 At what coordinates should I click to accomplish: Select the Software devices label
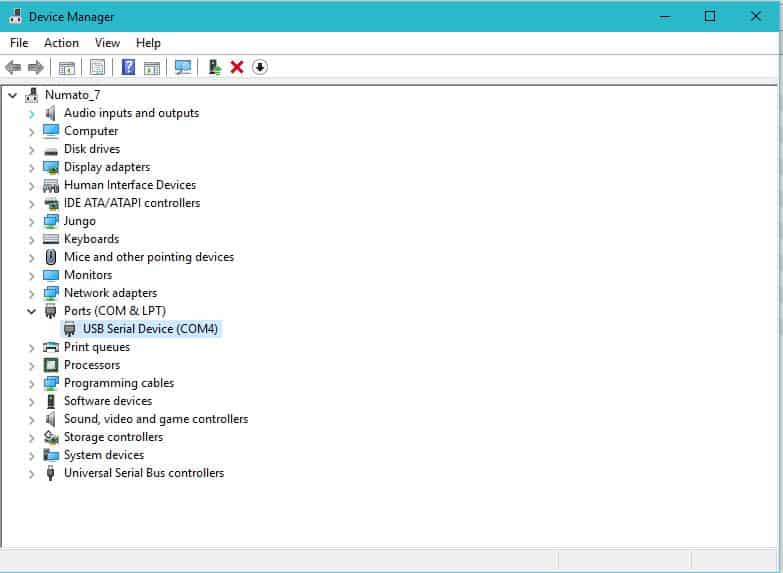point(108,401)
